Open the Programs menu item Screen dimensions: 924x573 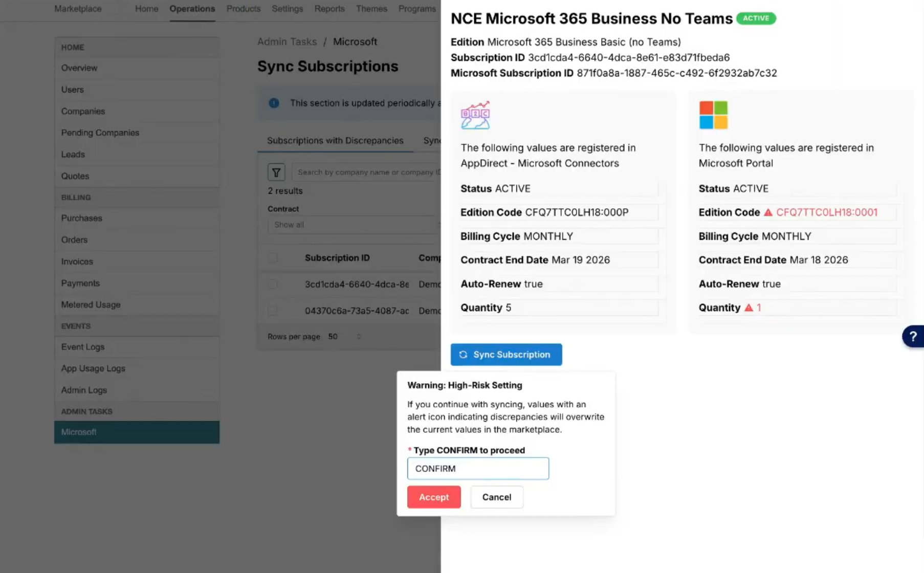click(x=417, y=9)
